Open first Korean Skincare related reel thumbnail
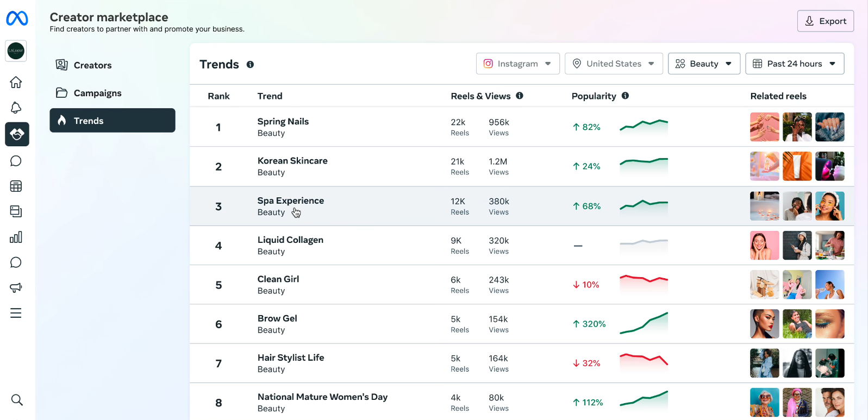 764,166
